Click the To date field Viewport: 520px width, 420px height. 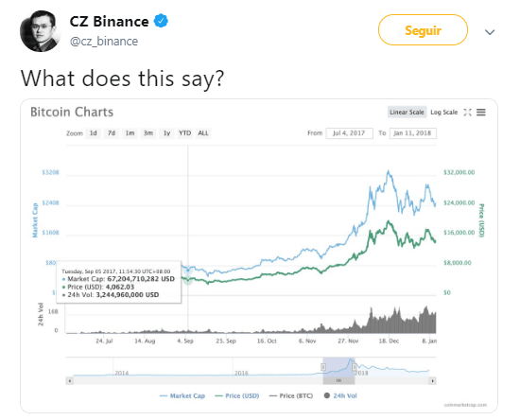tap(412, 133)
